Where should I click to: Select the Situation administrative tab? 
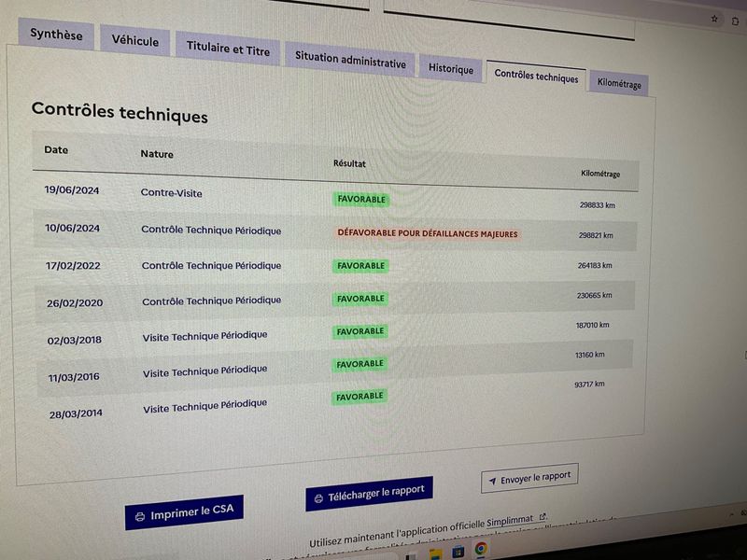pyautogui.click(x=350, y=60)
